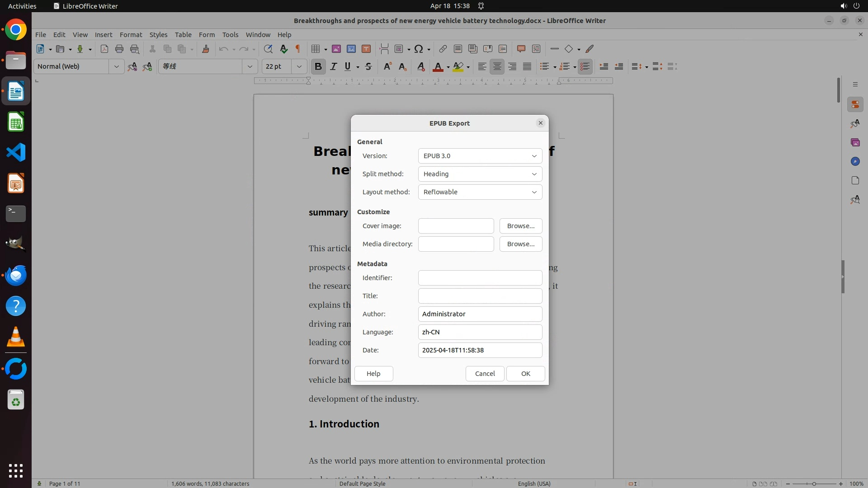
Task: Click the Strikethrough formatting icon
Action: tap(368, 66)
